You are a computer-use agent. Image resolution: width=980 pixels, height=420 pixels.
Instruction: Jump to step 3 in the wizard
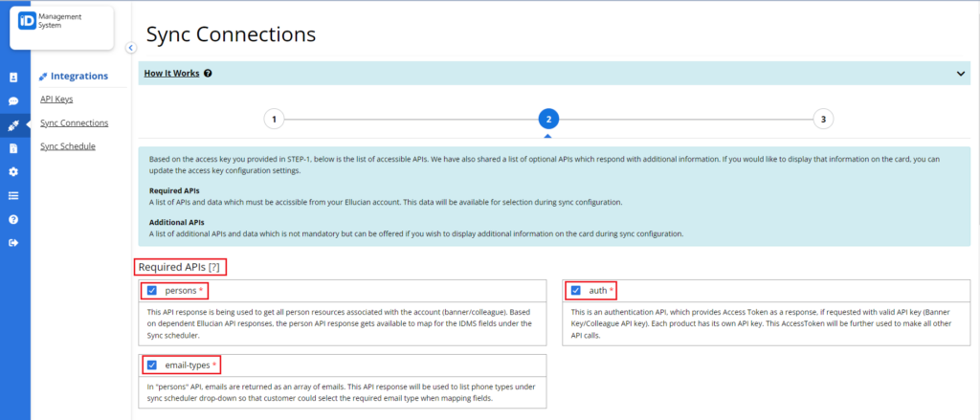click(x=823, y=119)
